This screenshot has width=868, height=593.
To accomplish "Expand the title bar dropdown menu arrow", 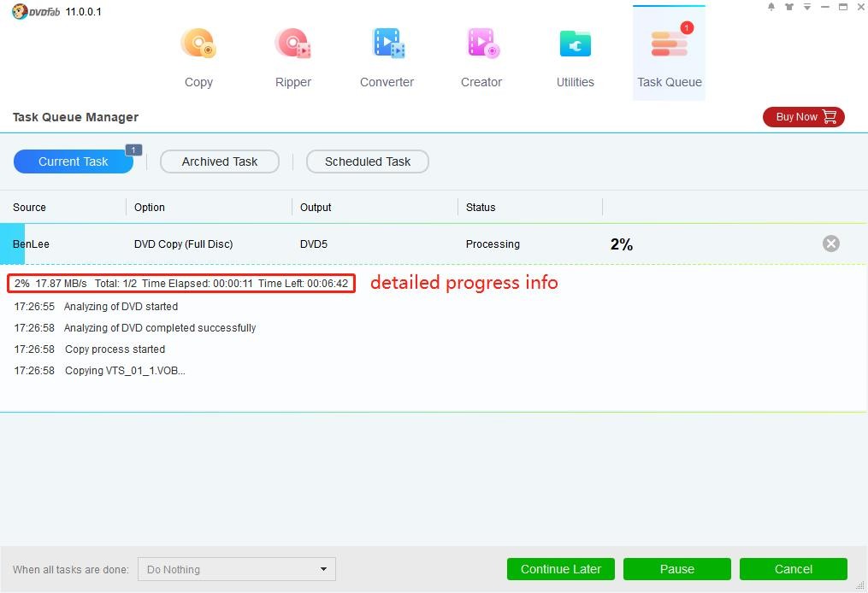I will 806,7.
